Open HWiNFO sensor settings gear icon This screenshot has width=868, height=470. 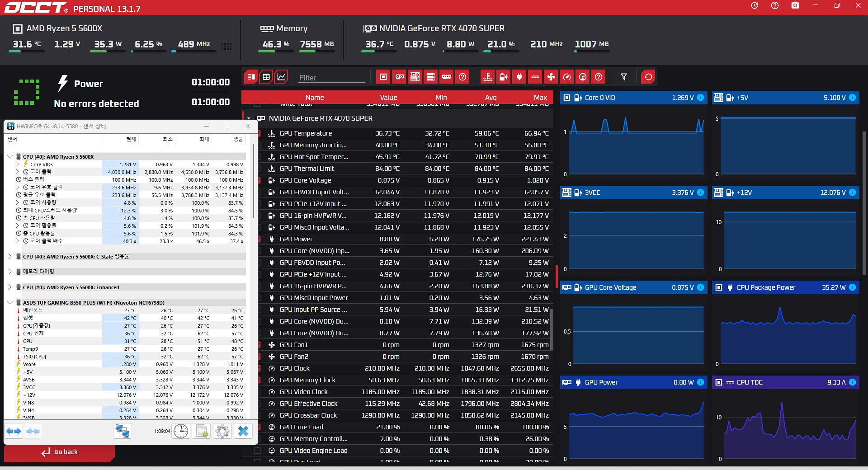(x=222, y=431)
